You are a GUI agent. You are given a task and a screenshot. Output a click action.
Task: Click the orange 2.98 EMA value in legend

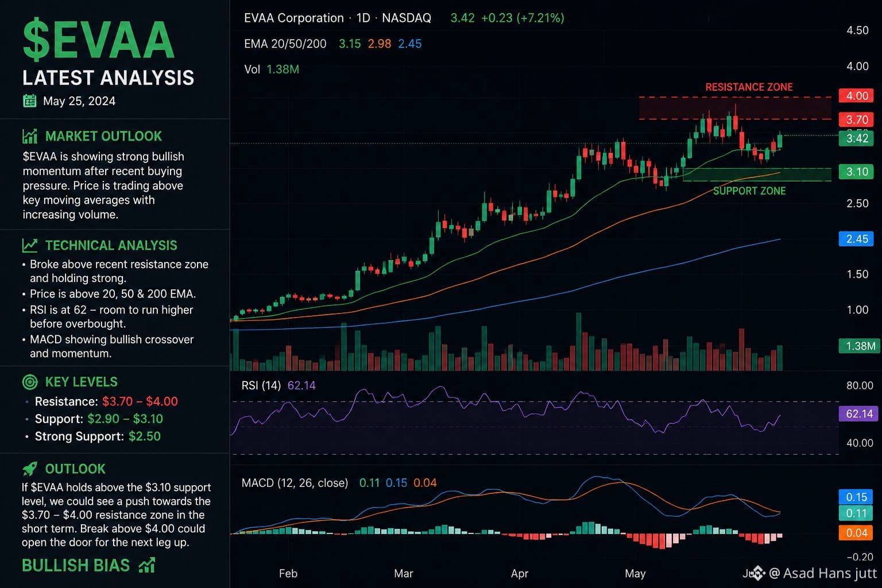pos(380,44)
